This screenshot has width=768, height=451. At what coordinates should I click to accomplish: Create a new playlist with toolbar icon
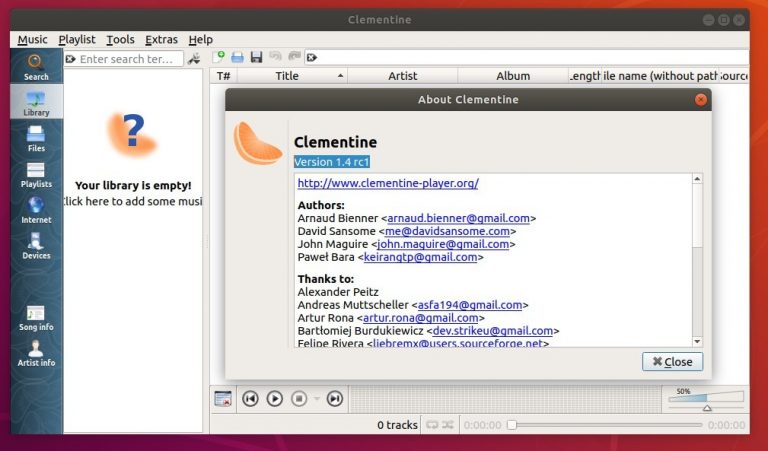218,57
